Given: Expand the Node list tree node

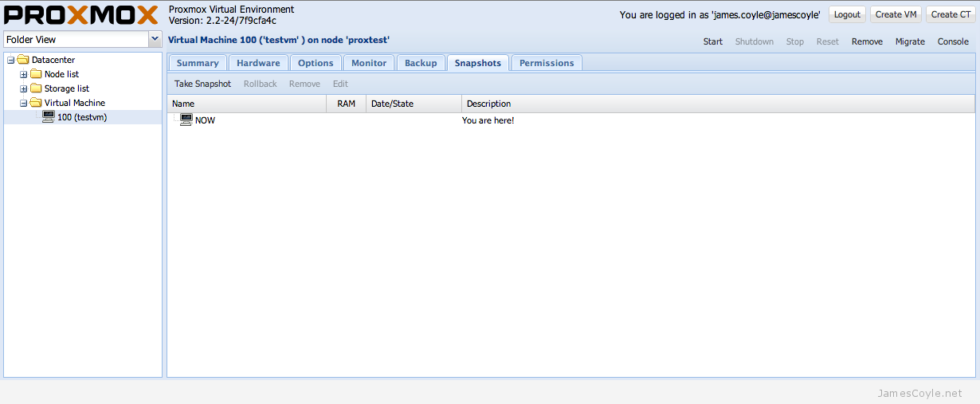Looking at the screenshot, I should coord(24,74).
